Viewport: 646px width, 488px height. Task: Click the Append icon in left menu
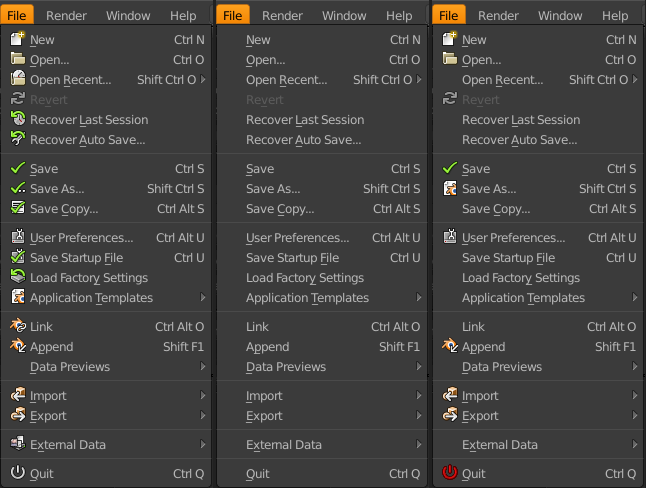tap(18, 346)
